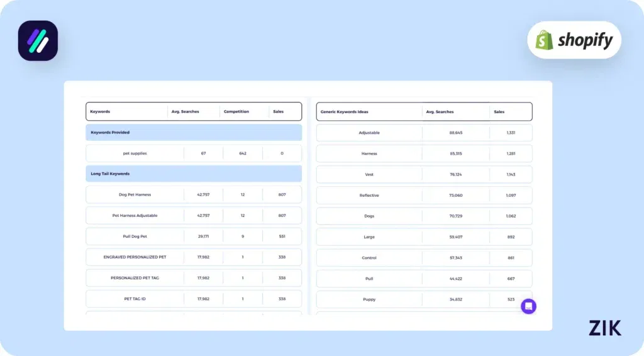This screenshot has height=356, width=644.
Task: Click Avg. Searches header in Generic Keywords table
Action: click(x=440, y=112)
